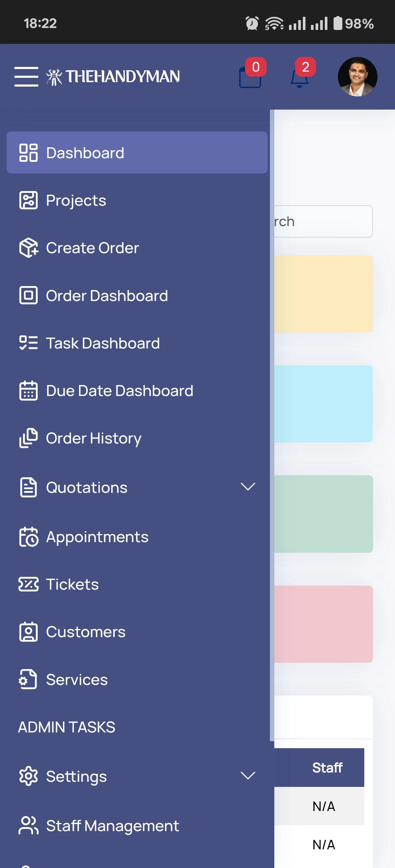Screen dimensions: 395x868
Task: Open the notifications bell with badge 2
Action: [x=300, y=77]
